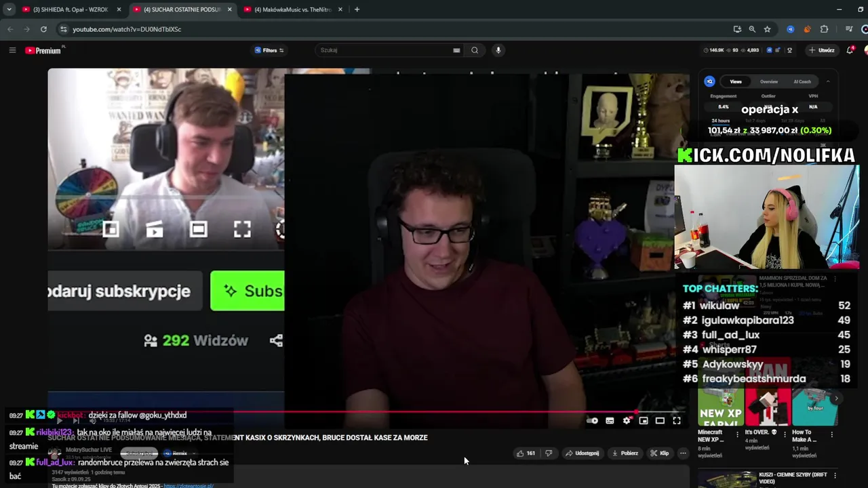This screenshot has width=868, height=488.
Task: Go to YouTube Premium home logo
Action: [45, 50]
